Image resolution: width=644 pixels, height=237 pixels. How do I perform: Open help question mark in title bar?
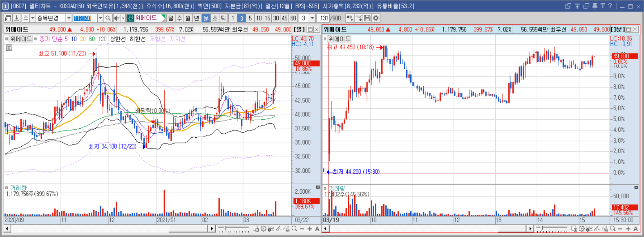(x=610, y=6)
